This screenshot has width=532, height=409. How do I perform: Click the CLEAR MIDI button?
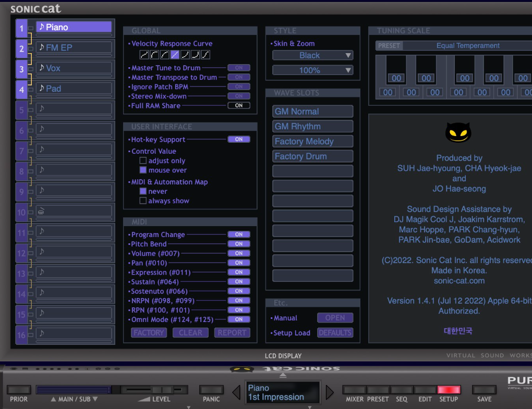[190, 333]
